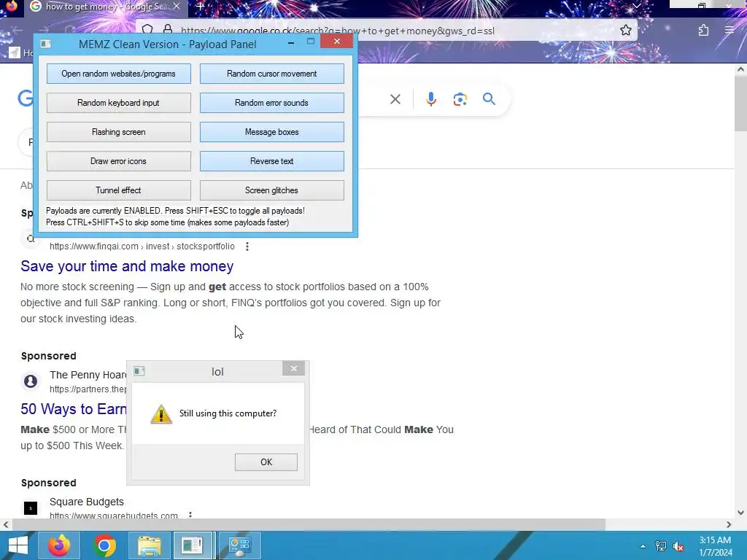
Task: Click MEMZ Payload Panel title bar icon
Action: pyautogui.click(x=46, y=44)
